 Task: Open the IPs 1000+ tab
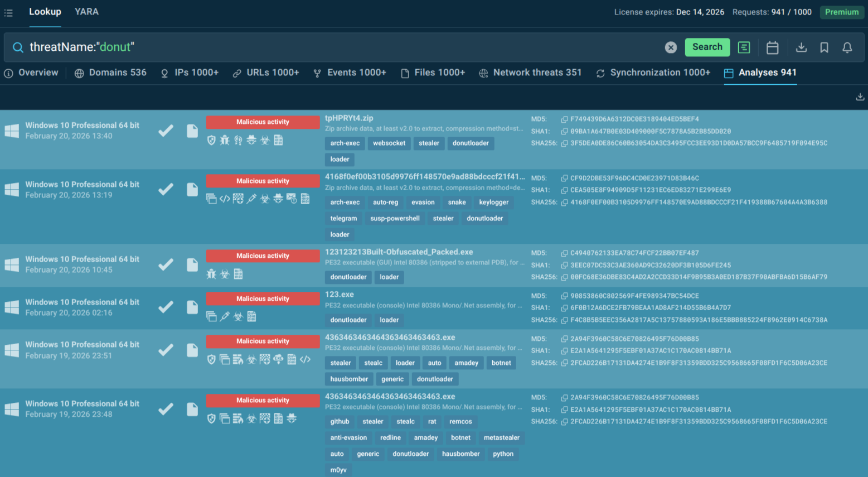click(x=190, y=73)
